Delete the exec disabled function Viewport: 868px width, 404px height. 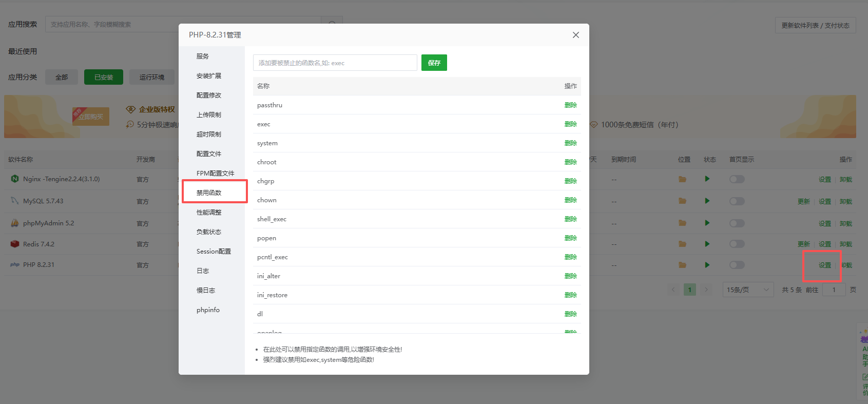pyautogui.click(x=571, y=124)
